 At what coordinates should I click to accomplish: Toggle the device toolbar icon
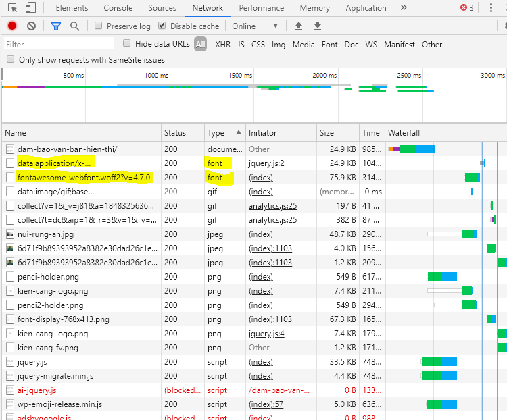pos(31,8)
